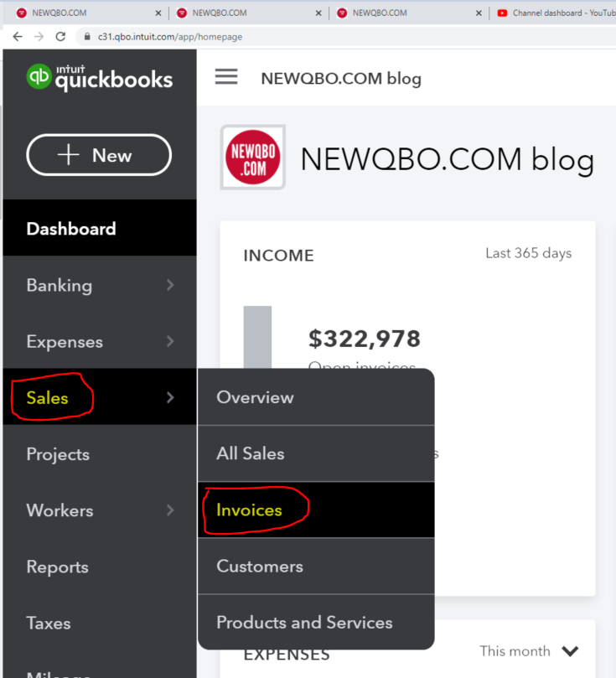Click the INCOME card heading

point(279,256)
